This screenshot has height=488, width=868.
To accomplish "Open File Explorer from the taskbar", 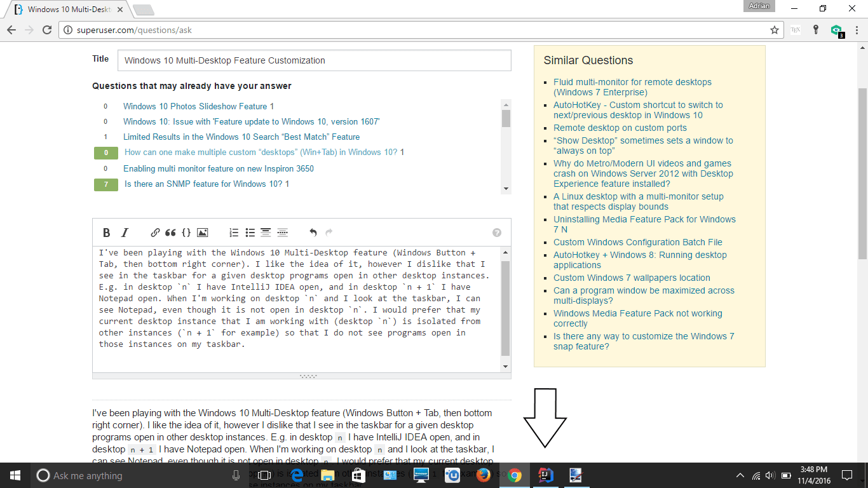I will click(327, 475).
